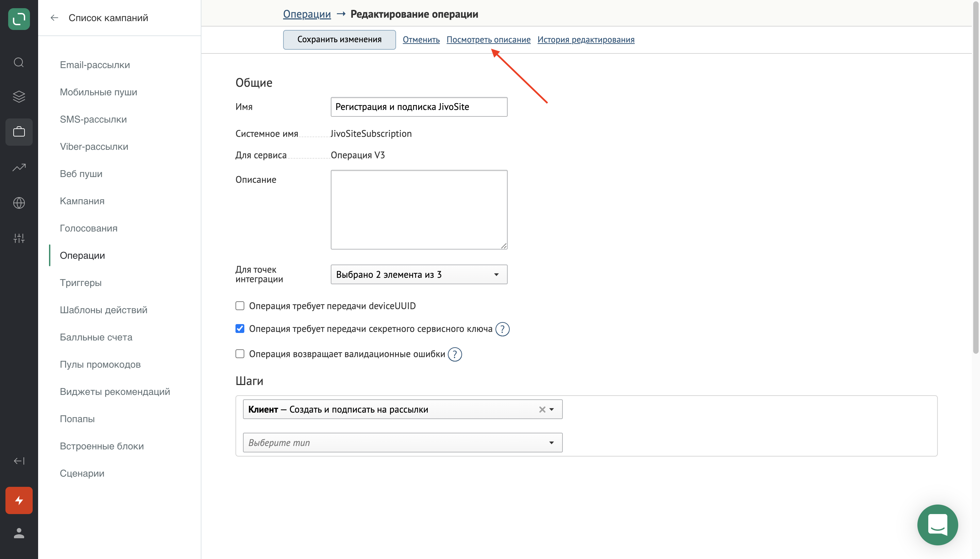Open the 'Выберите тип' dropdown
Screen dimensions: 980x559
[403, 443]
